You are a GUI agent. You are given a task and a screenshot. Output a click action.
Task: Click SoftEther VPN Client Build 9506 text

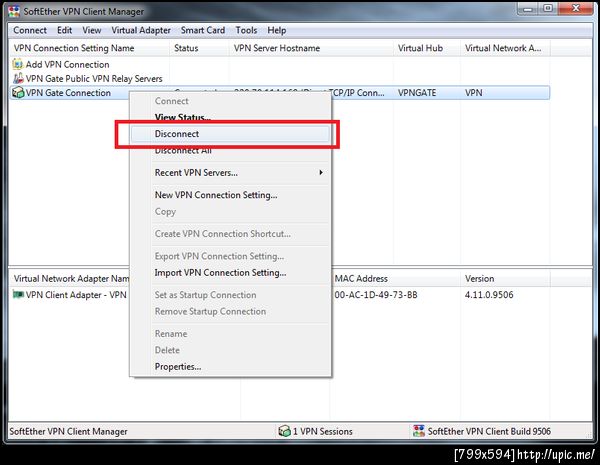[x=489, y=431]
